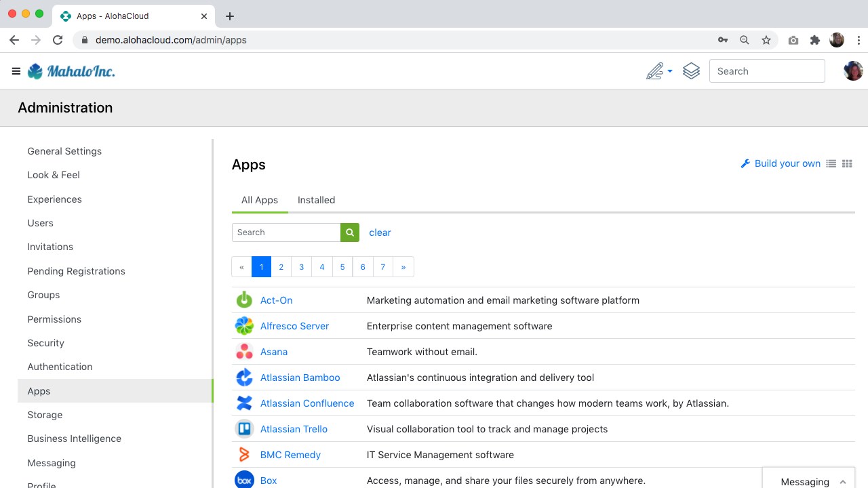The height and width of the screenshot is (488, 868).
Task: Open the user avatar in the app header
Action: (853, 71)
